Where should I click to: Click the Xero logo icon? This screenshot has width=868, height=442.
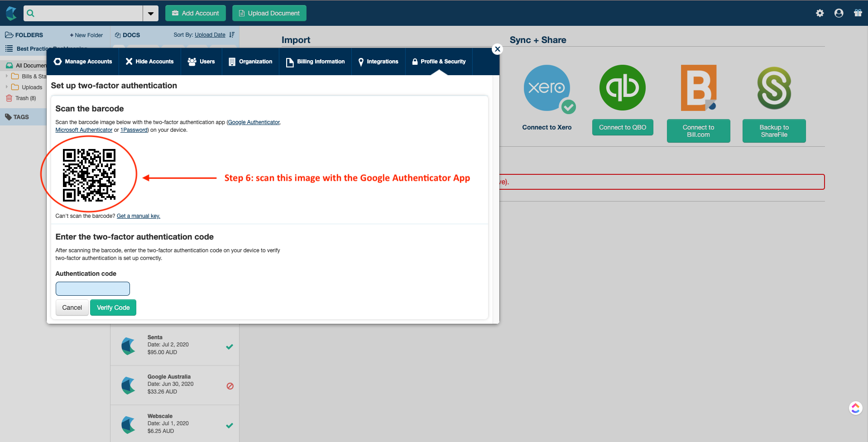click(x=547, y=88)
